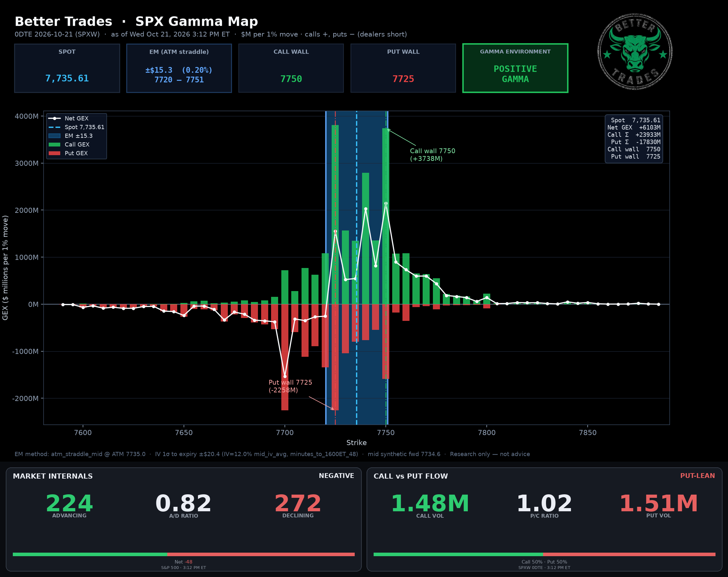Click the 1.02 P/C RATIO value
Screen dimensions: 728x577
pos(544,503)
